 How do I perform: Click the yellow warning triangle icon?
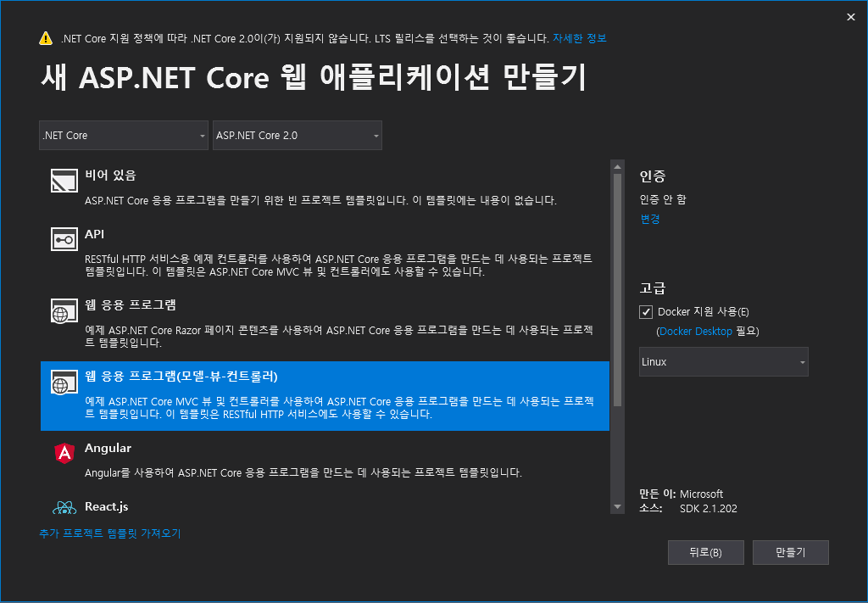tap(46, 38)
